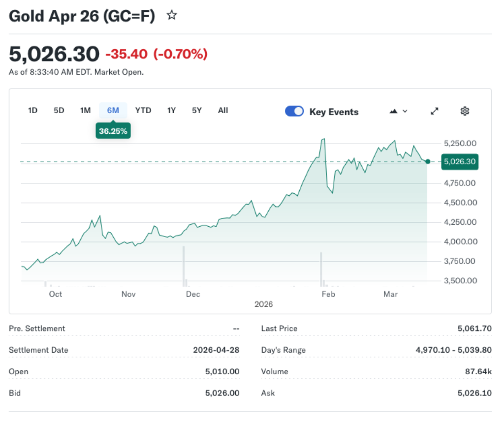Open chart settings via gear icon
The height and width of the screenshot is (422, 504).
pos(465,111)
